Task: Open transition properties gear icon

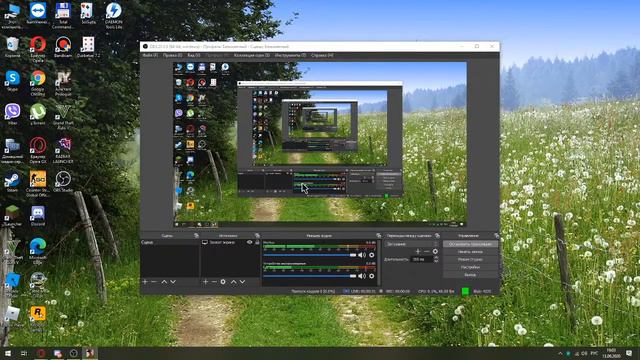Action: pyautogui.click(x=435, y=251)
